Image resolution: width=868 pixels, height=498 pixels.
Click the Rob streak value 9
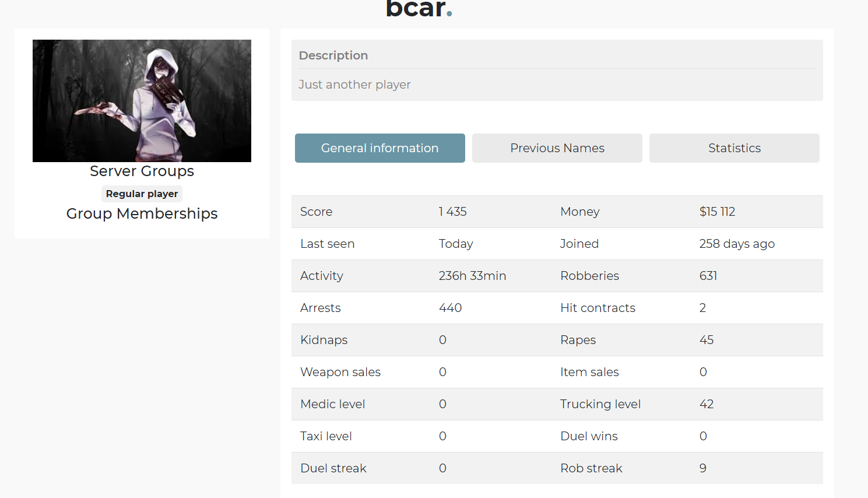[703, 468]
